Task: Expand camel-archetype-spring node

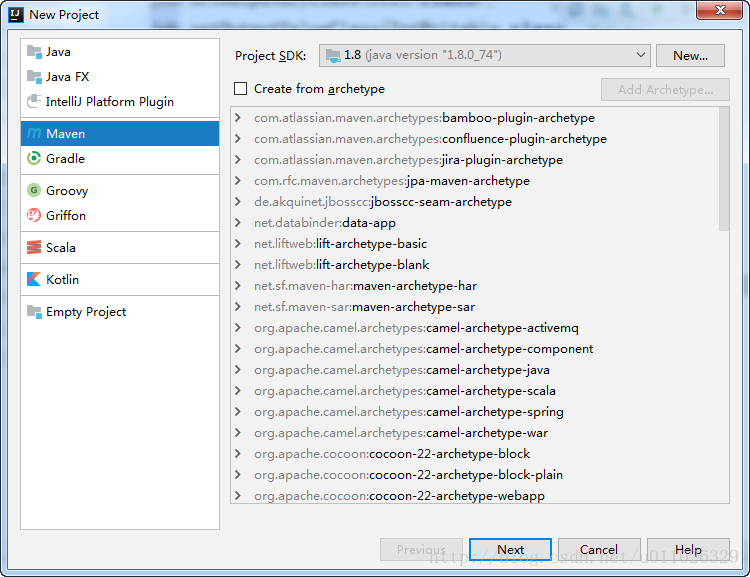Action: 238,412
